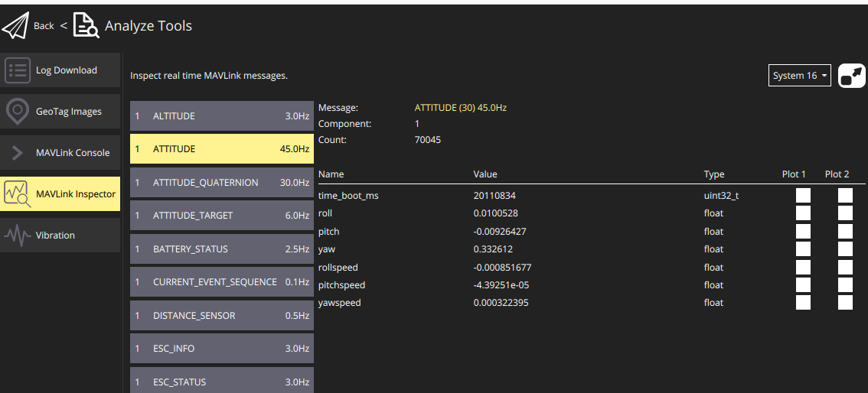The height and width of the screenshot is (393, 868).
Task: Click the Vibration waveform icon
Action: (x=18, y=235)
